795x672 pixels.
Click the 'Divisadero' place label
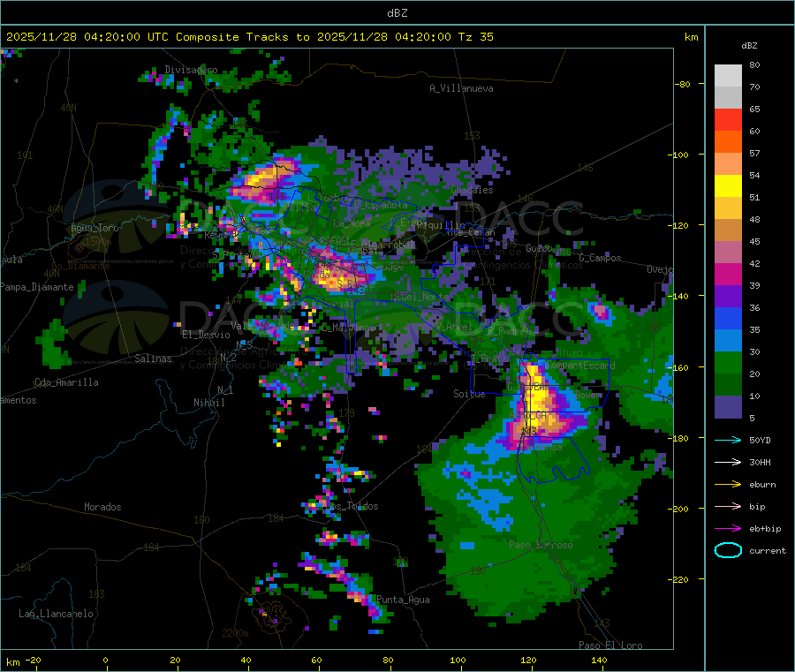click(x=191, y=70)
